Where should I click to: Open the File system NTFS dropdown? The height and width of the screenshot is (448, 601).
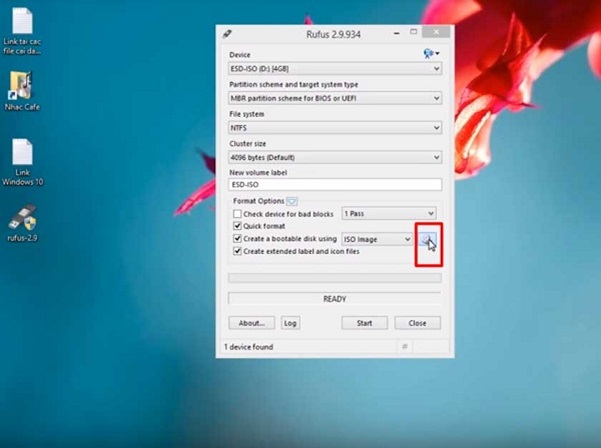pos(335,128)
